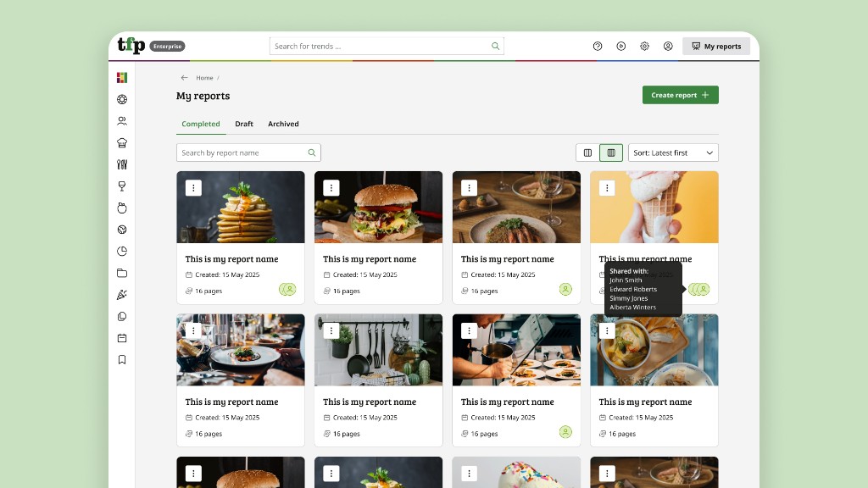This screenshot has height=488, width=868.
Task: Click the back arrow beside Home breadcrumb
Action: pos(184,78)
